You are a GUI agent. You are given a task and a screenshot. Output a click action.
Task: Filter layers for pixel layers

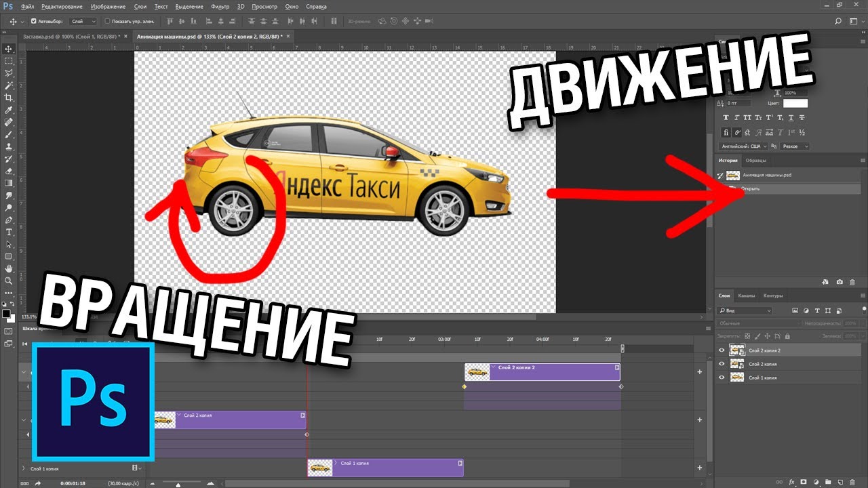[796, 310]
